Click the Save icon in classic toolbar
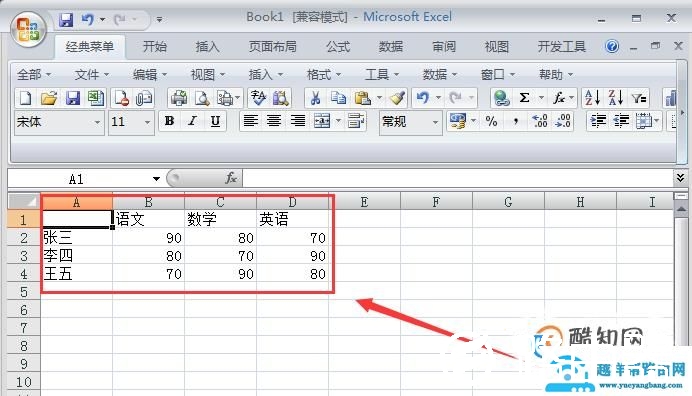Image resolution: width=692 pixels, height=396 pixels. pyautogui.click(x=72, y=98)
